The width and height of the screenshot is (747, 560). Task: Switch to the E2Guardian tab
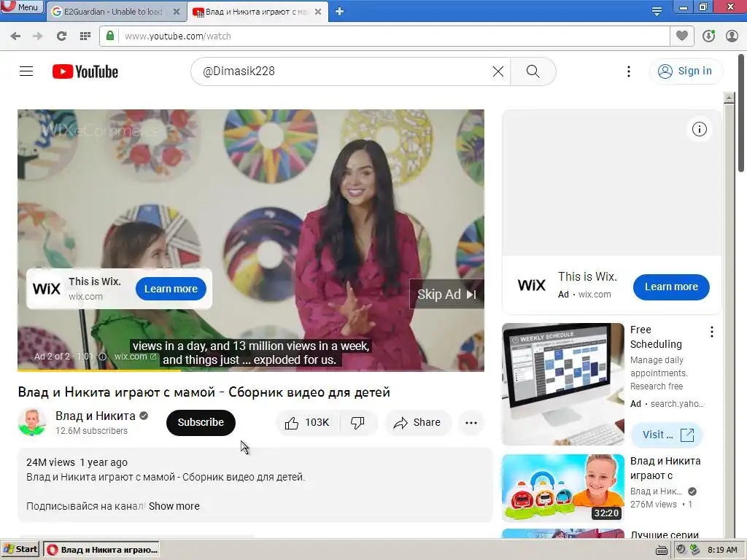(113, 12)
